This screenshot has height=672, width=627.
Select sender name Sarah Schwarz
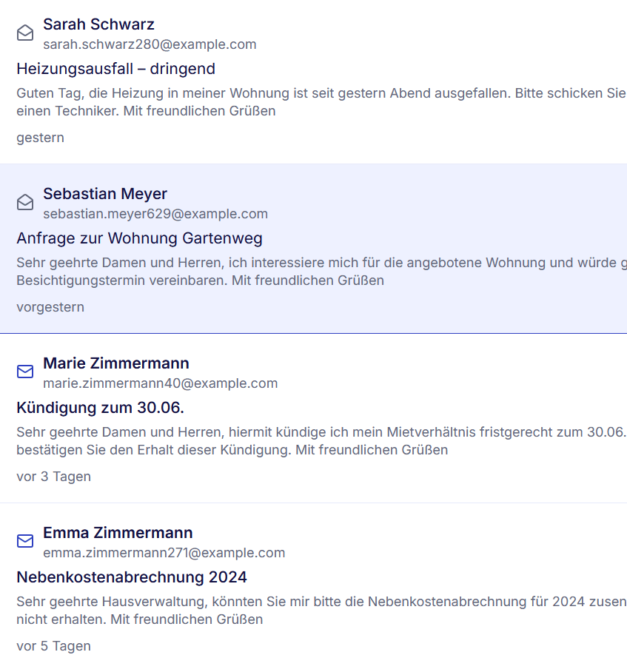click(x=98, y=24)
